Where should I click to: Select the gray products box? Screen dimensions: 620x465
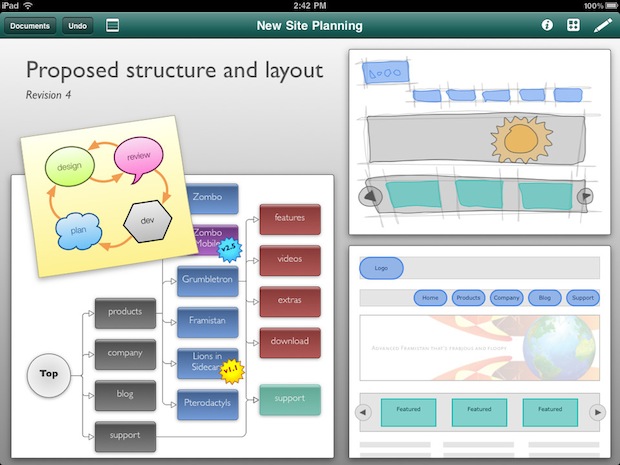(125, 313)
